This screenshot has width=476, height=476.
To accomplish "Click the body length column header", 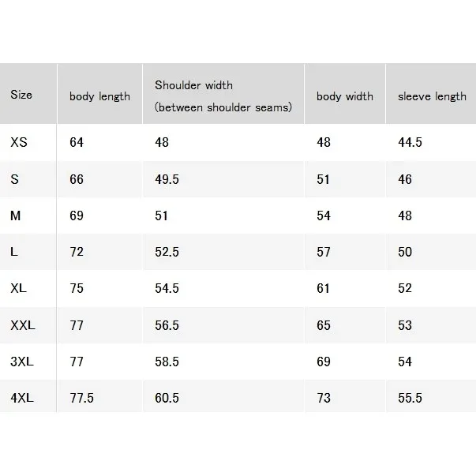I will (100, 96).
